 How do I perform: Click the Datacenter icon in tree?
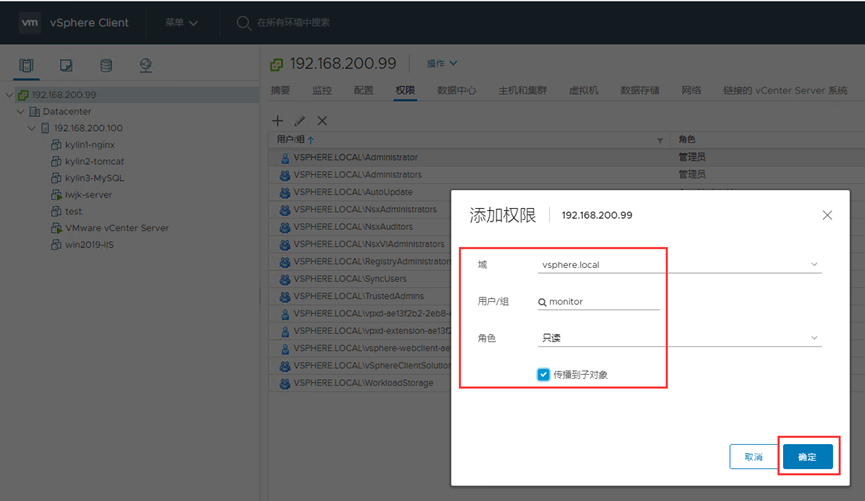point(34,111)
